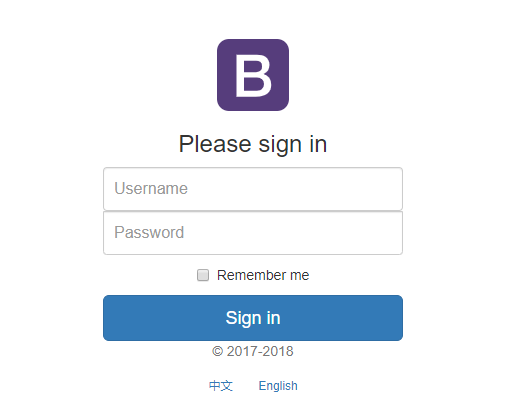Focus the Username input field
The image size is (518, 413).
(x=253, y=189)
